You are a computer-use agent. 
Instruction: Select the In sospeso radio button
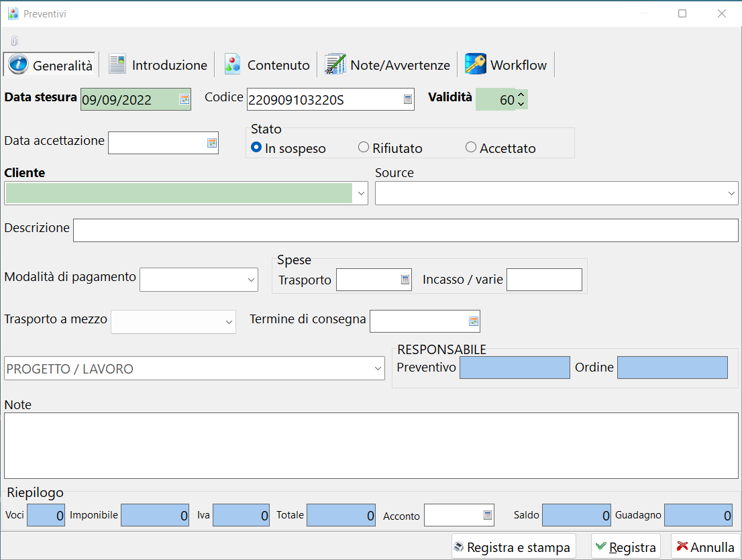click(256, 148)
